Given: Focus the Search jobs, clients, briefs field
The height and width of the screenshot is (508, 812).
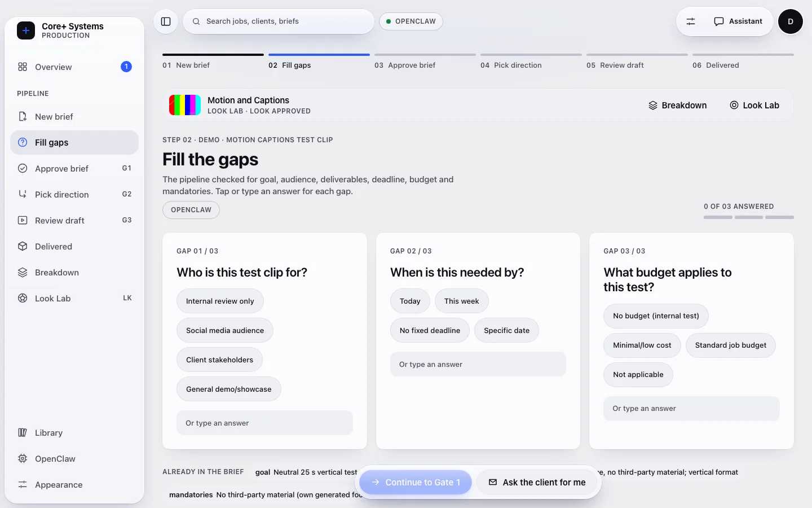Looking at the screenshot, I should pos(279,21).
